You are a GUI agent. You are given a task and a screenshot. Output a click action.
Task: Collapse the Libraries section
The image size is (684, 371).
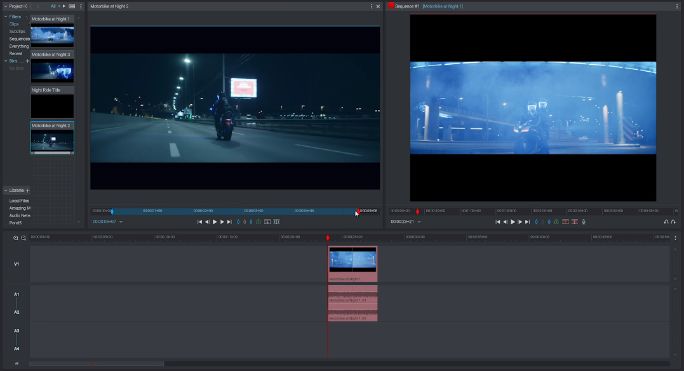6,190
